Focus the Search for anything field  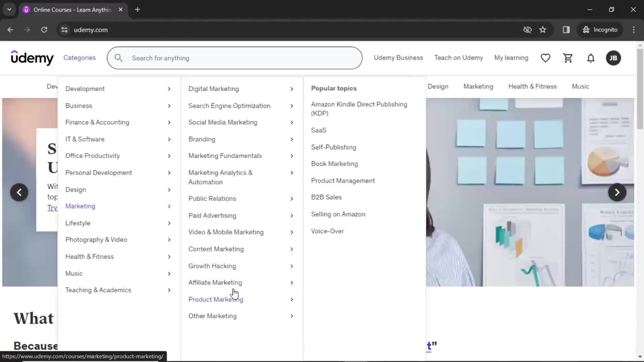pos(234,58)
